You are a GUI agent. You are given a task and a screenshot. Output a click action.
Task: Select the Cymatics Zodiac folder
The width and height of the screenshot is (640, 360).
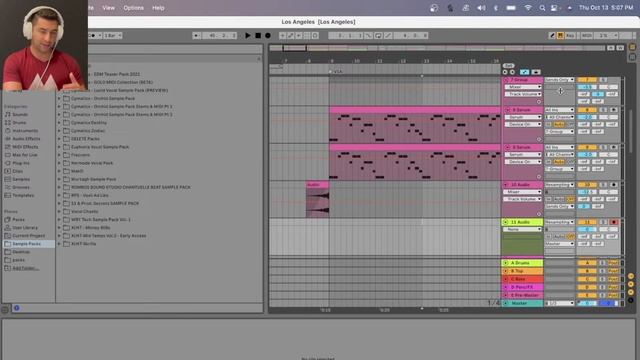point(88,131)
